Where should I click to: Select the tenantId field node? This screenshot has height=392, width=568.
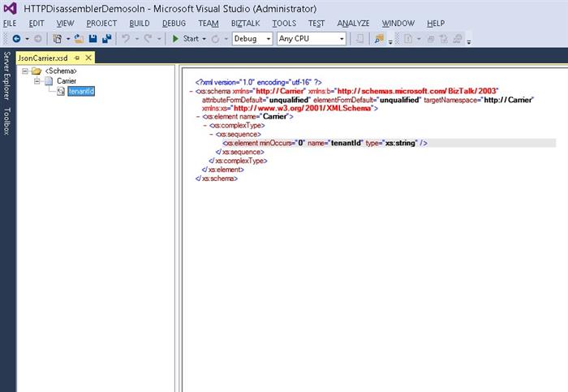81,91
